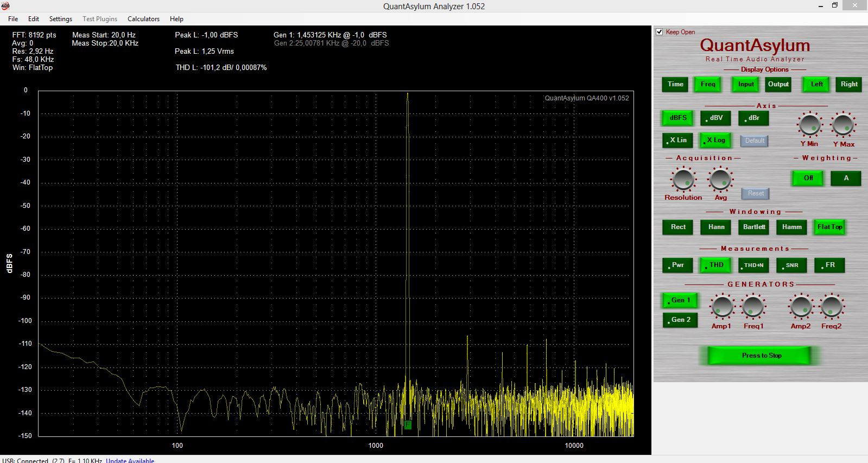868x463 pixels.
Task: Switch display to Freq domain
Action: tap(708, 84)
